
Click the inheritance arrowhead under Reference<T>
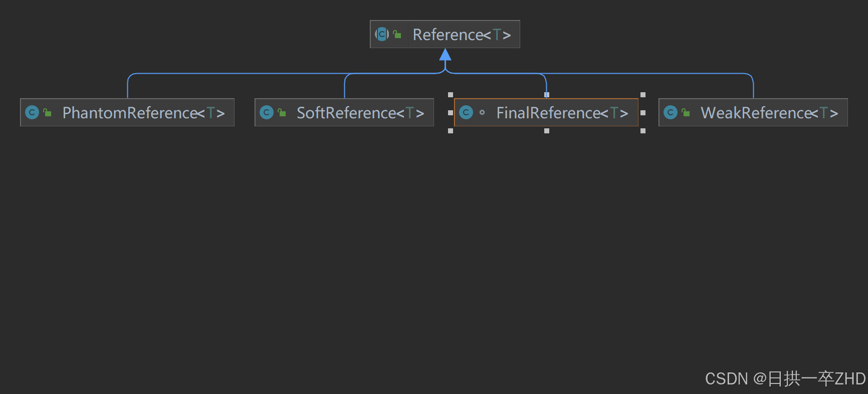[445, 54]
